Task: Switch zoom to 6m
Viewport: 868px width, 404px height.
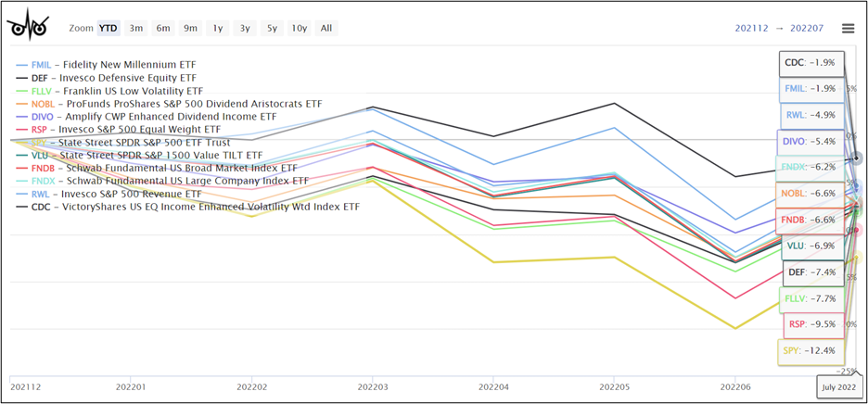Action: tap(163, 28)
